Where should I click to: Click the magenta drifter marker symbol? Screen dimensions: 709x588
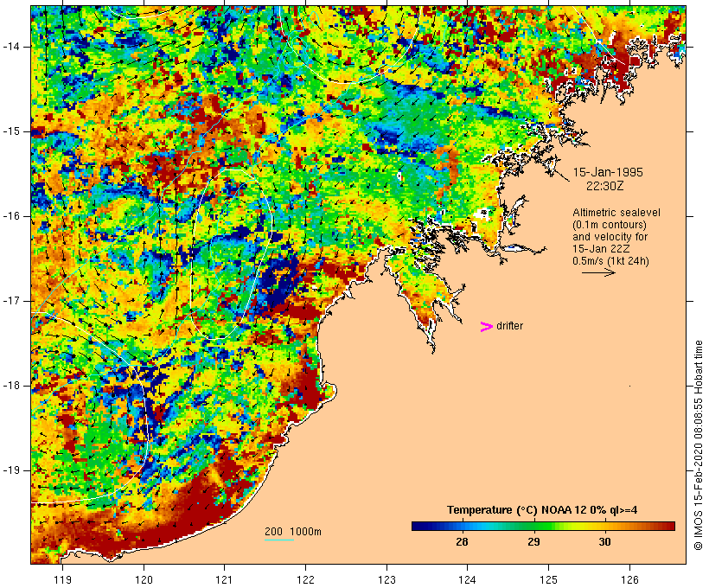click(x=486, y=327)
